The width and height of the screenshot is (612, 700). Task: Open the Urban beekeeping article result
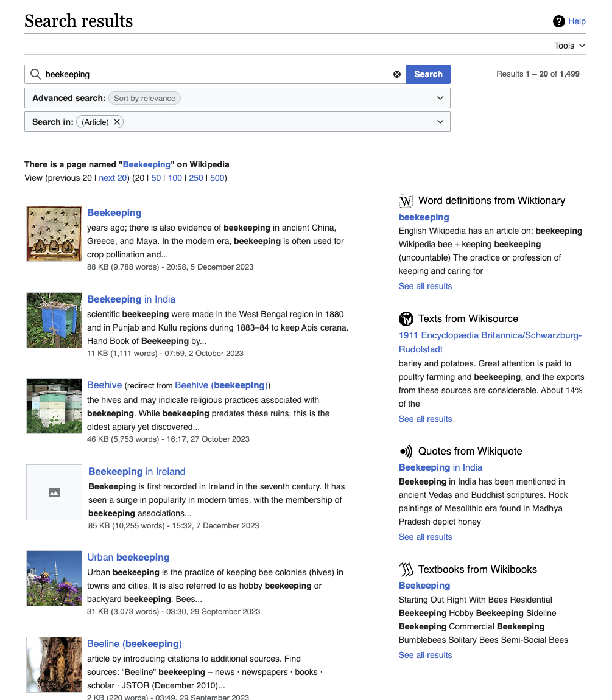pos(128,557)
